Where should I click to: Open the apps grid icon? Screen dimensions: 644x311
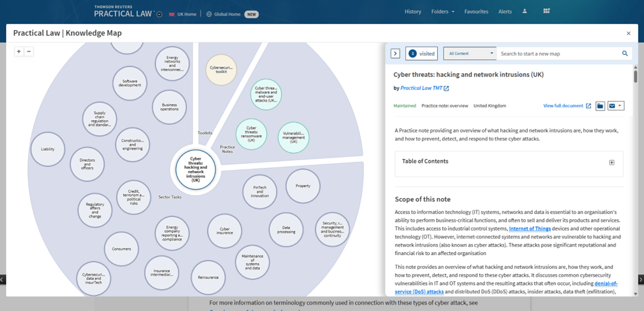pos(547,12)
